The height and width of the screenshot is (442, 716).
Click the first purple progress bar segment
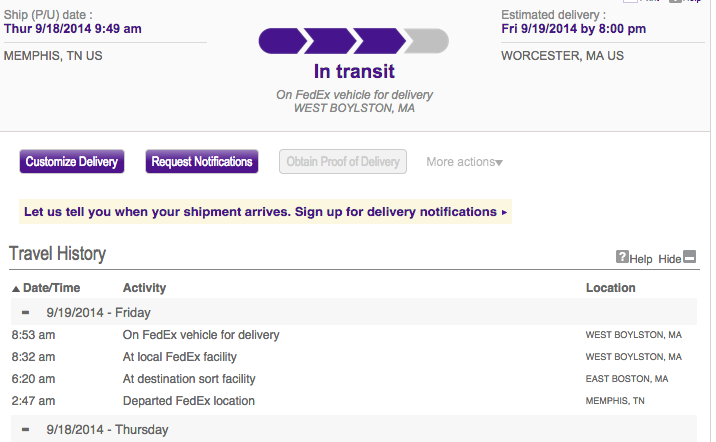pos(282,41)
